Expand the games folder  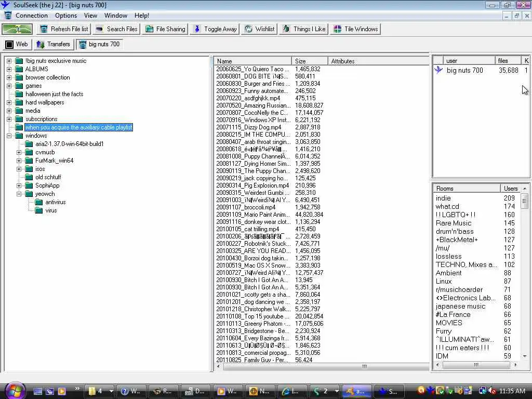tap(9, 86)
